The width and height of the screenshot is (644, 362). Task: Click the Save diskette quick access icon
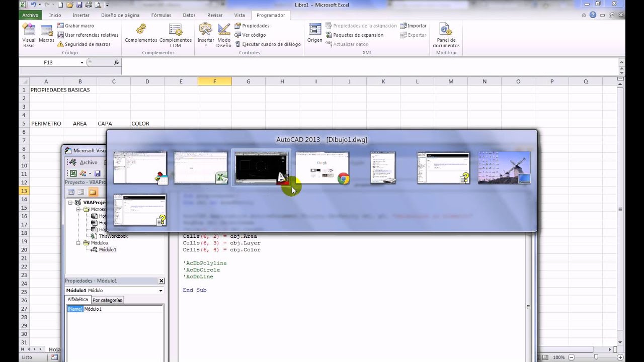[x=79, y=5]
